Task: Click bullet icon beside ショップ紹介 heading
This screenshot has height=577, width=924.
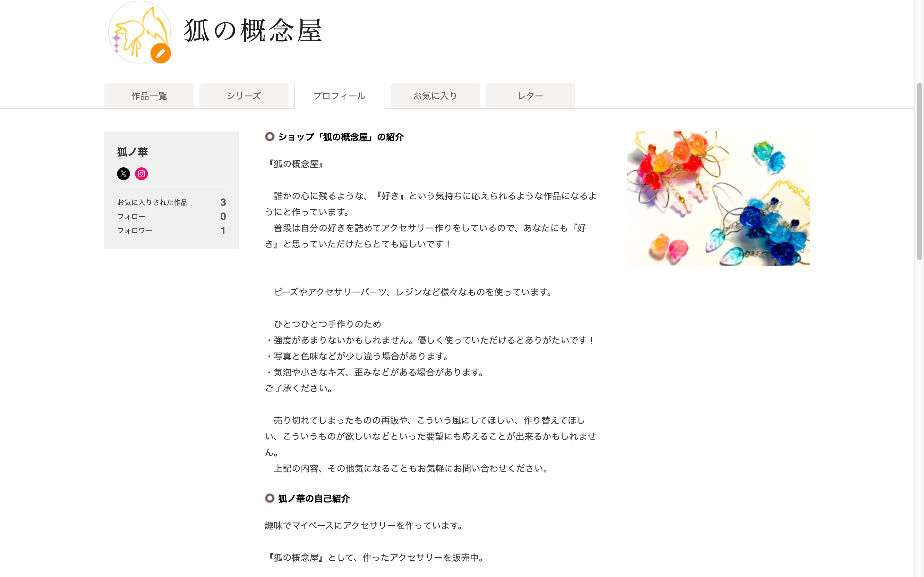Action: tap(269, 137)
